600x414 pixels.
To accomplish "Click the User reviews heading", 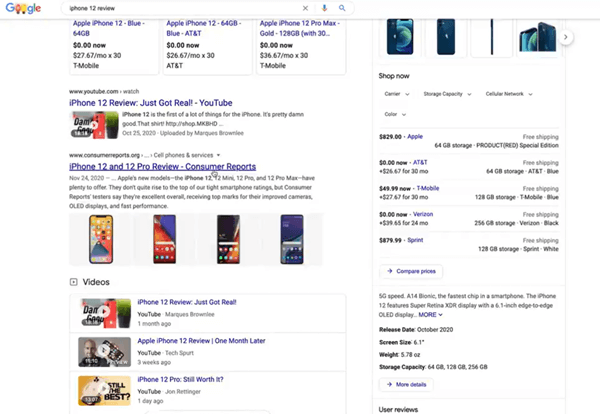I will coord(398,409).
